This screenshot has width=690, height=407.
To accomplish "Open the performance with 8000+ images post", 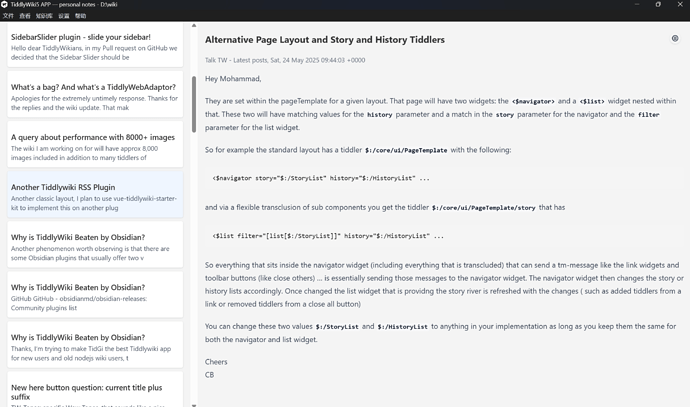I will 95,144.
